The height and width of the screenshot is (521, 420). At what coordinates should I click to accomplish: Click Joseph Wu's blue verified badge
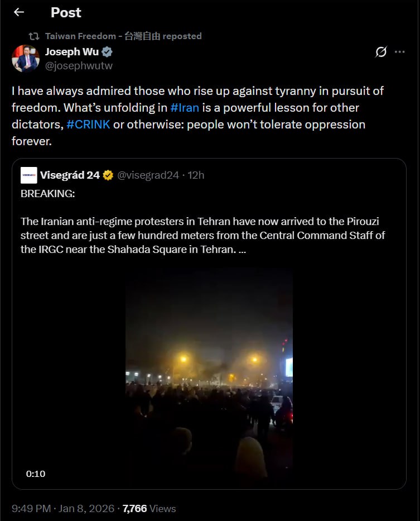(107, 52)
